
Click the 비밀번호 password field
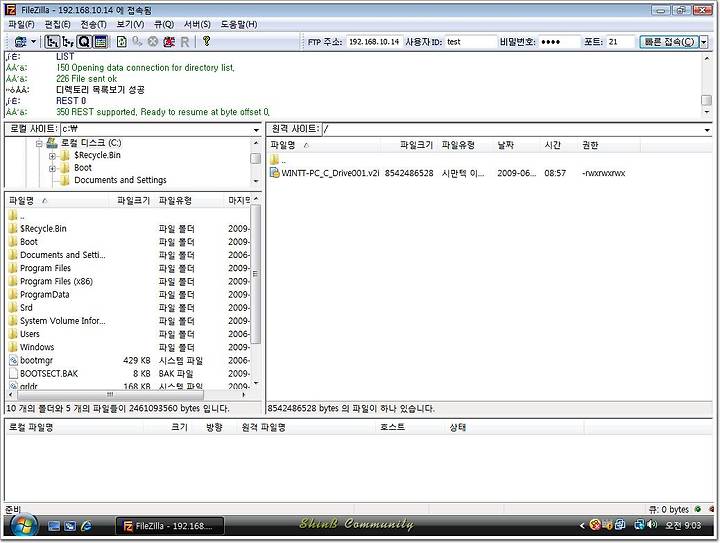pyautogui.click(x=559, y=42)
